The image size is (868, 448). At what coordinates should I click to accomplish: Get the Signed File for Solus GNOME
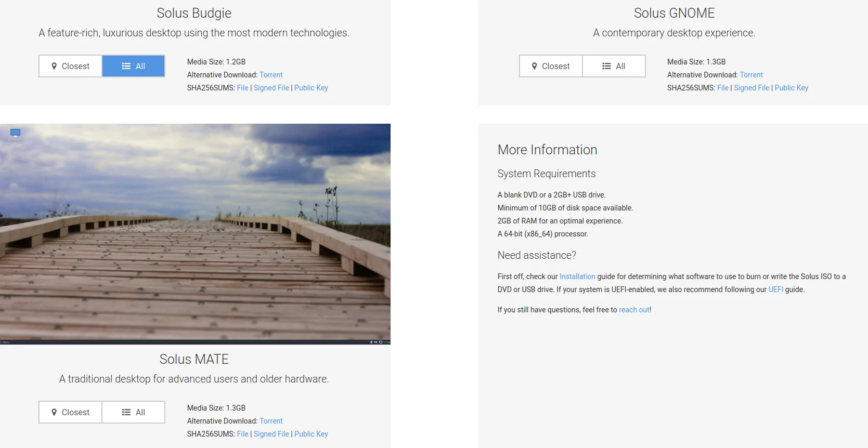click(x=752, y=88)
